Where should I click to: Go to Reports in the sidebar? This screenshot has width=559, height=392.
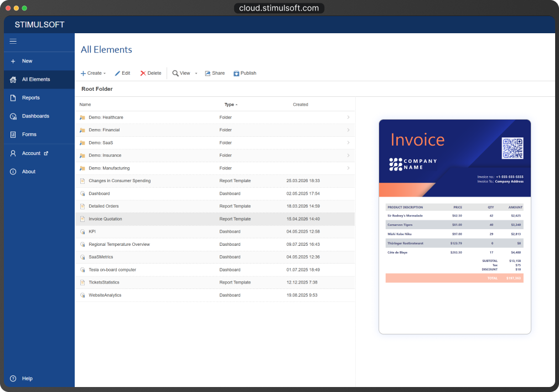coord(31,98)
